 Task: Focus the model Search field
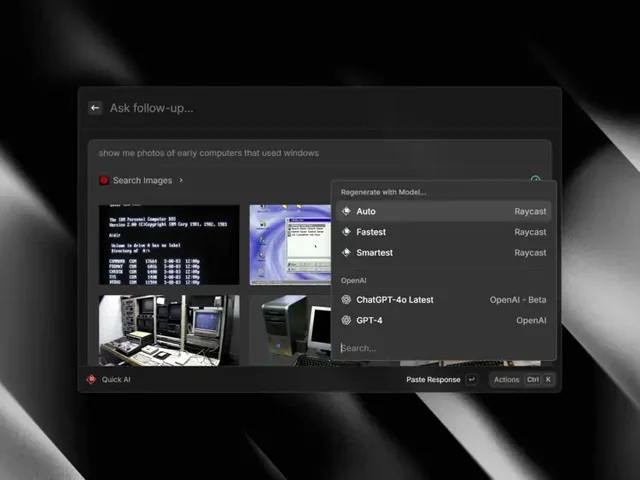point(444,348)
